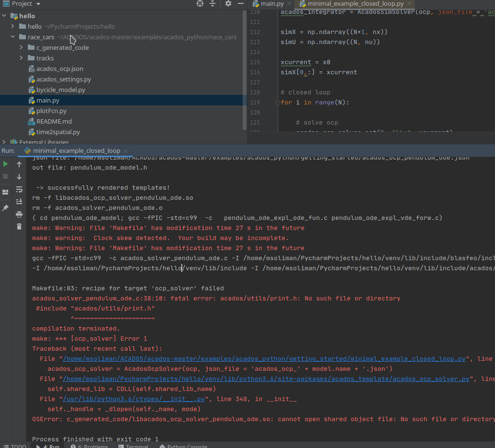The height and width of the screenshot is (448, 495).
Task: Click the green Rerun button in Run panel
Action: [x=6, y=164]
